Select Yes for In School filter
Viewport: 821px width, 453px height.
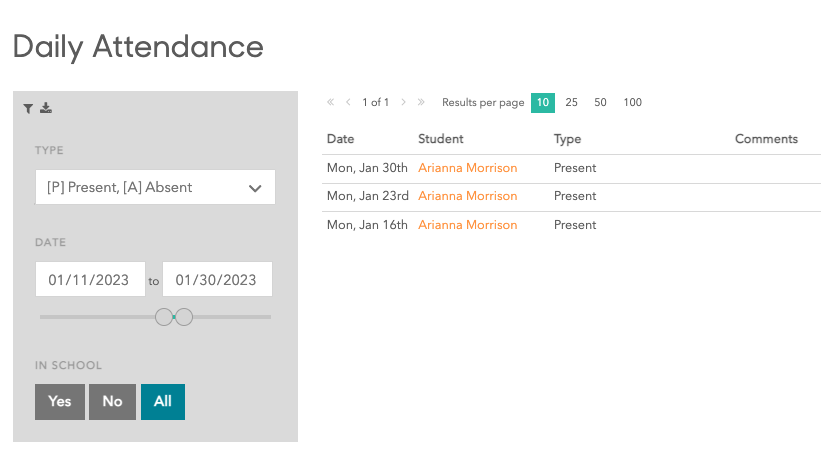(60, 401)
